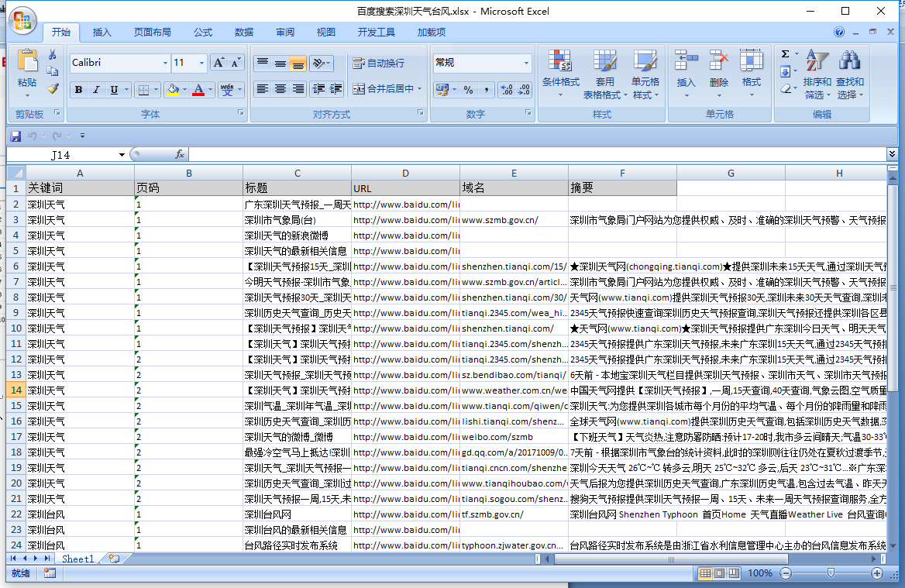The width and height of the screenshot is (905, 588).
Task: Click the decrease decimal icon
Action: (524, 89)
